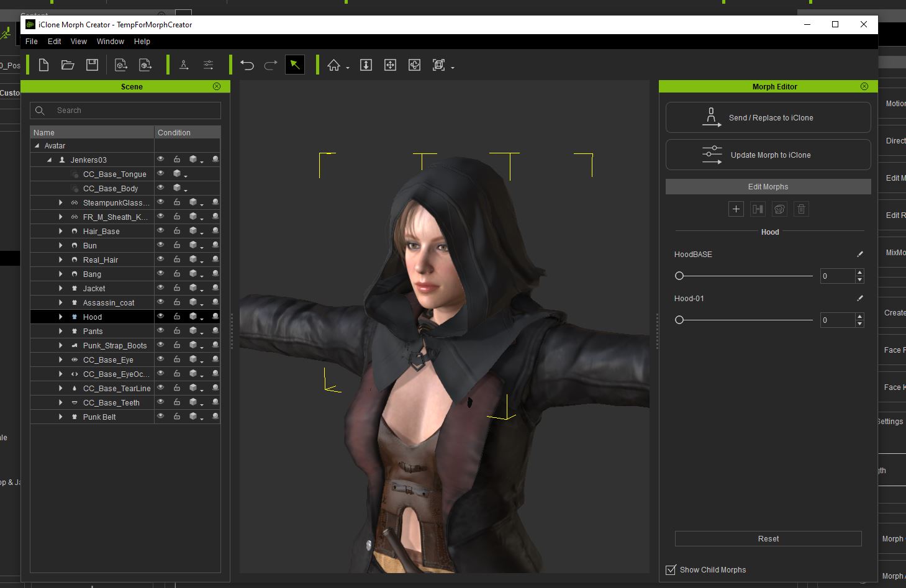Image resolution: width=906 pixels, height=588 pixels.
Task: Toggle visibility of CC_Base_Teeth
Action: coord(161,402)
